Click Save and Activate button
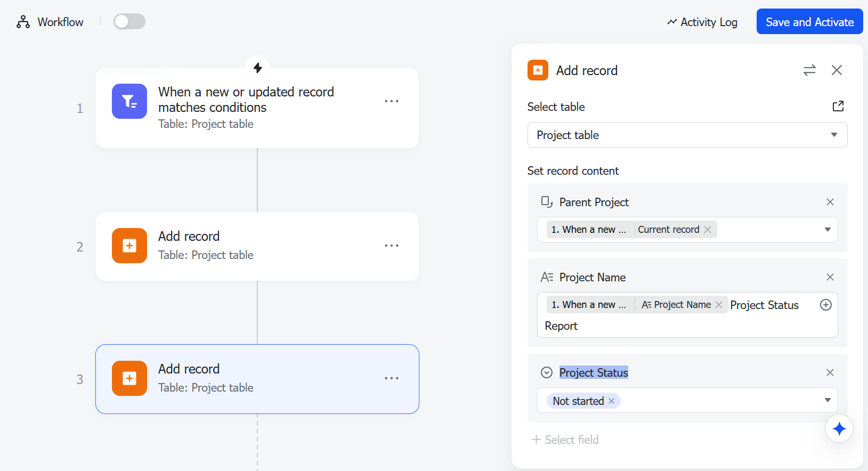The width and height of the screenshot is (868, 471). 809,22
